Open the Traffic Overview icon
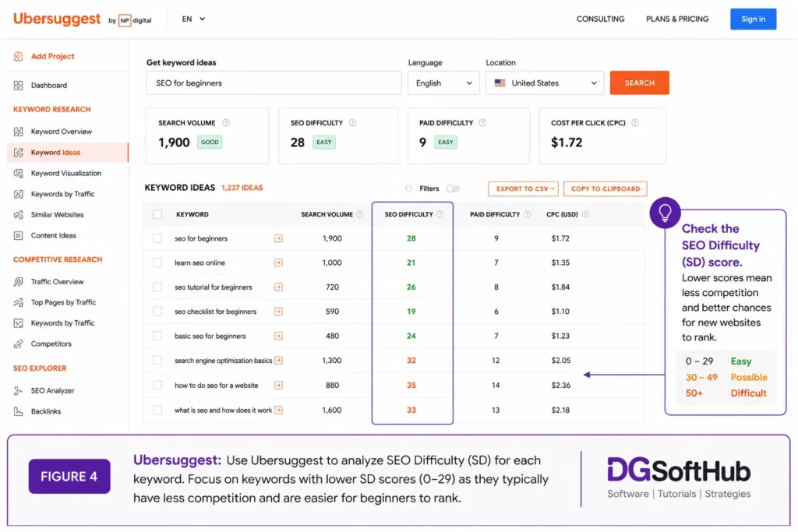This screenshot has width=798, height=532. click(x=19, y=281)
